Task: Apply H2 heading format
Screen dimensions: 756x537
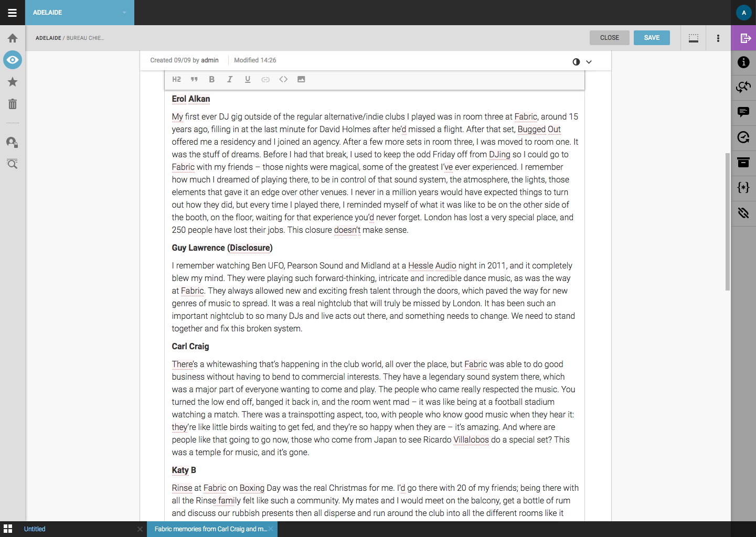Action: point(177,79)
